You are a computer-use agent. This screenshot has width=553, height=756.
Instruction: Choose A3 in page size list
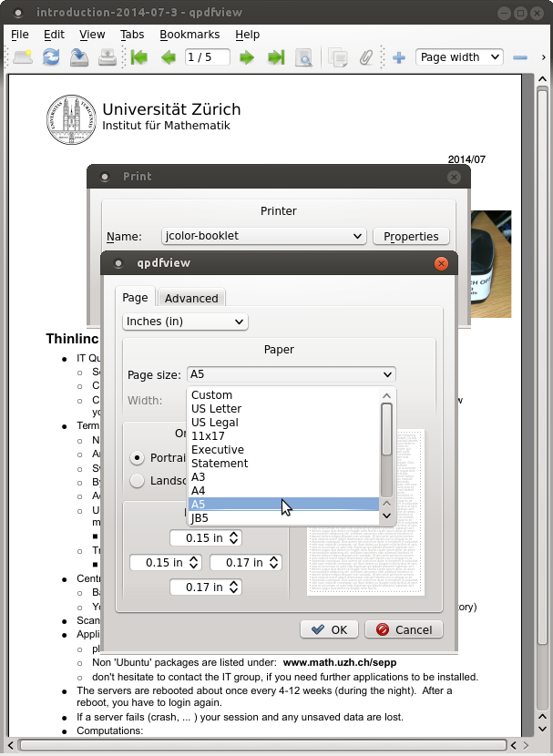tap(283, 477)
